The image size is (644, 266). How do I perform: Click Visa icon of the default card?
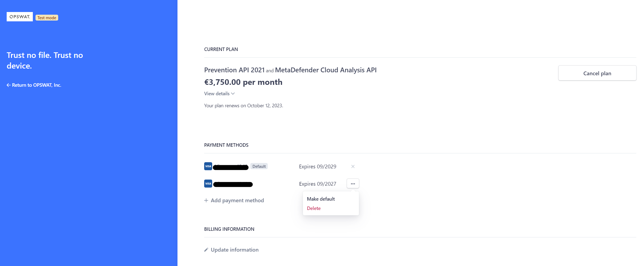(x=208, y=166)
